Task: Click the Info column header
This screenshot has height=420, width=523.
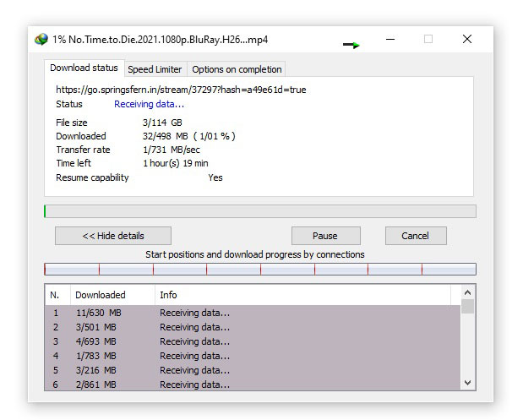Action: [x=302, y=295]
